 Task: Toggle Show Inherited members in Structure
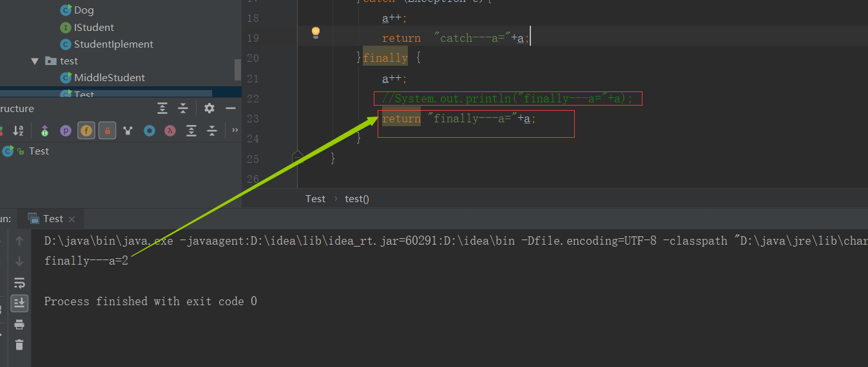44,131
